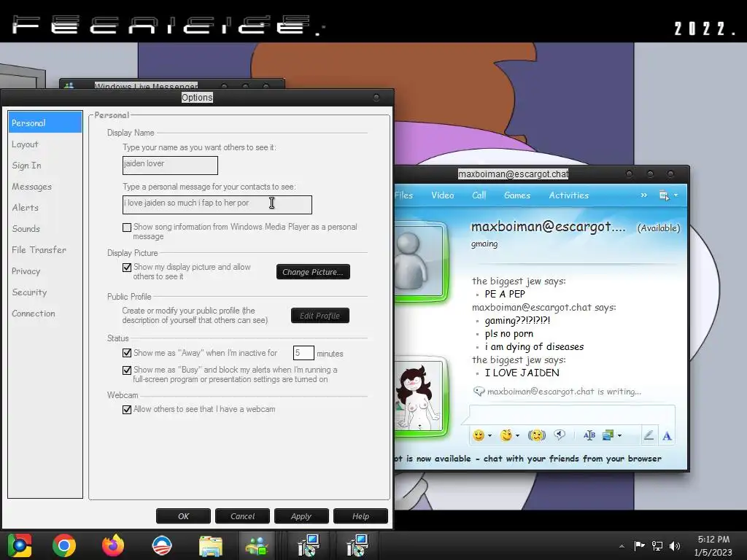Toggle show me as Busy in full-screen
The image size is (747, 560).
pos(127,370)
